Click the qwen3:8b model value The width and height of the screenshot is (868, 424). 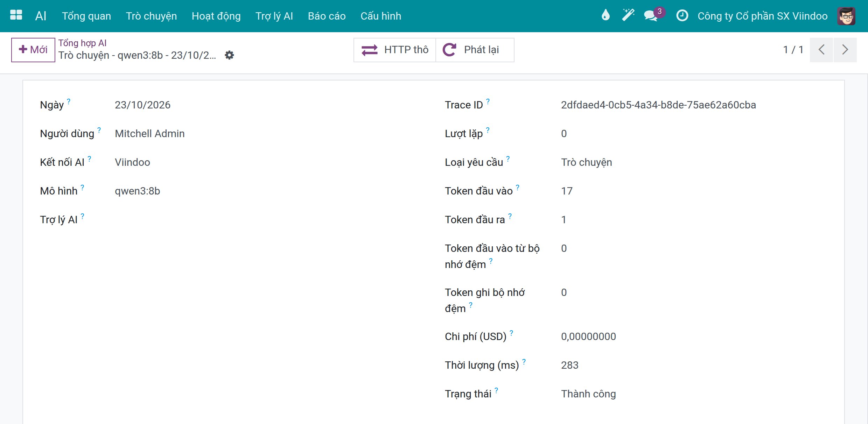(x=137, y=191)
